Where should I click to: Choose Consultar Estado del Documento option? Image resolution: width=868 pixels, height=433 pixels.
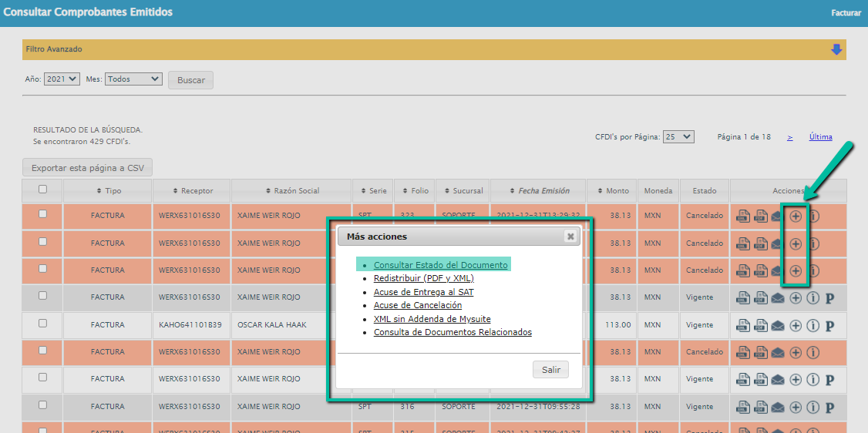[x=440, y=265]
